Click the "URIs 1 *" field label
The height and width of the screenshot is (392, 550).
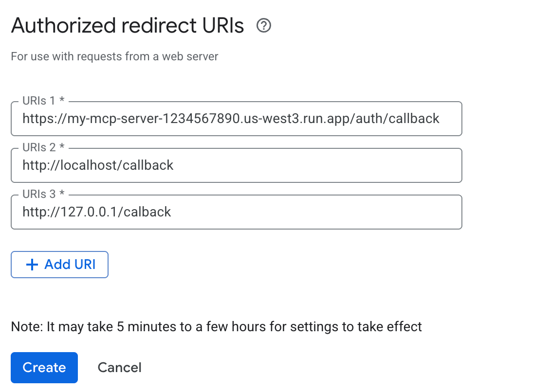43,101
